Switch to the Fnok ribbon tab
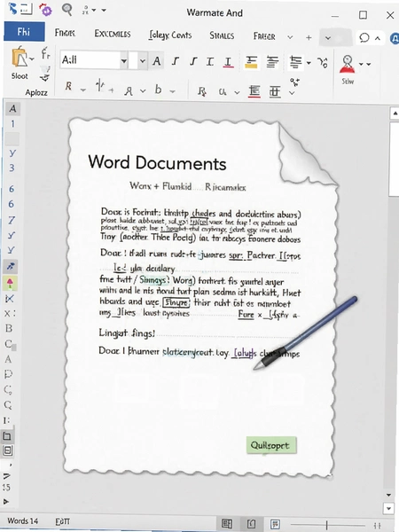 [65, 33]
